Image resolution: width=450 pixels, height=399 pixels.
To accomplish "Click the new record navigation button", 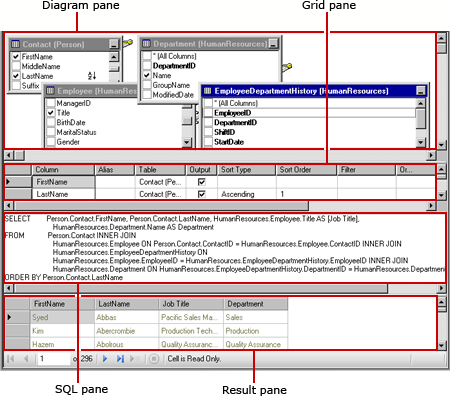I will point(135,359).
